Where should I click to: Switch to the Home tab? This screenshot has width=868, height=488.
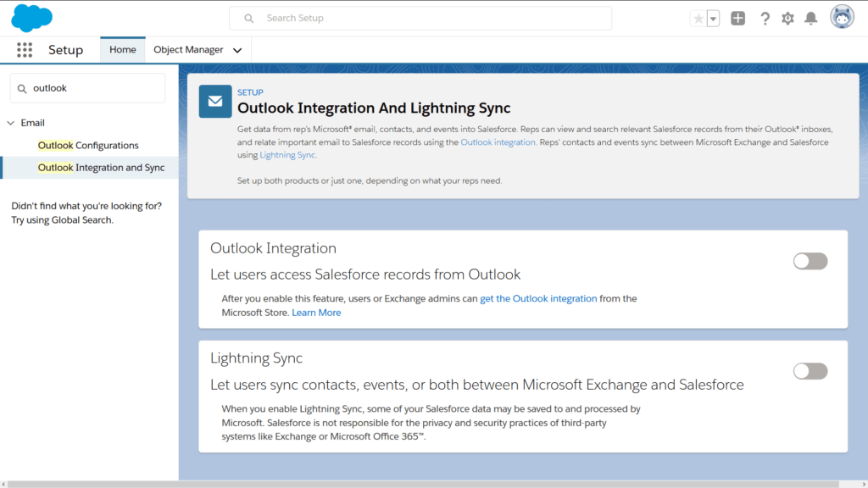(122, 49)
